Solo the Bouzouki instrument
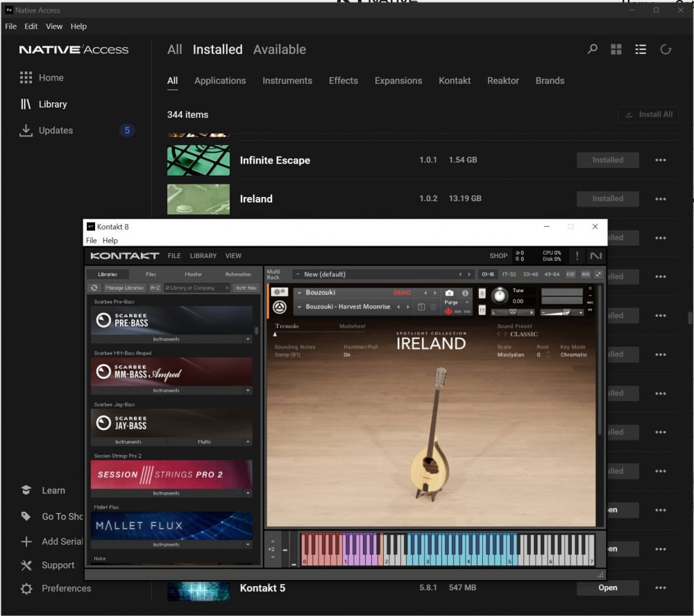 [482, 293]
